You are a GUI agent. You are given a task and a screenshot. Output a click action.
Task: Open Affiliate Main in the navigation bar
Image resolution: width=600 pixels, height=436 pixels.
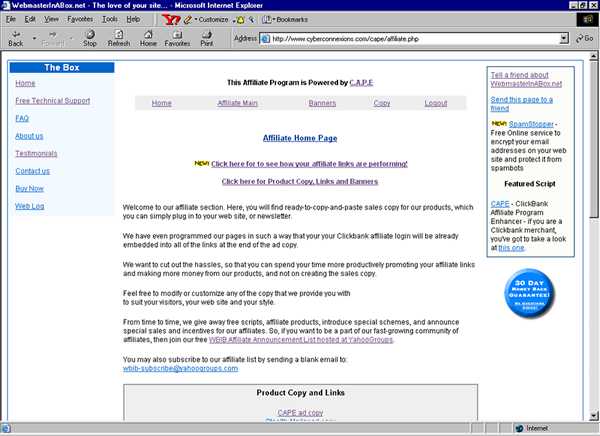(237, 103)
